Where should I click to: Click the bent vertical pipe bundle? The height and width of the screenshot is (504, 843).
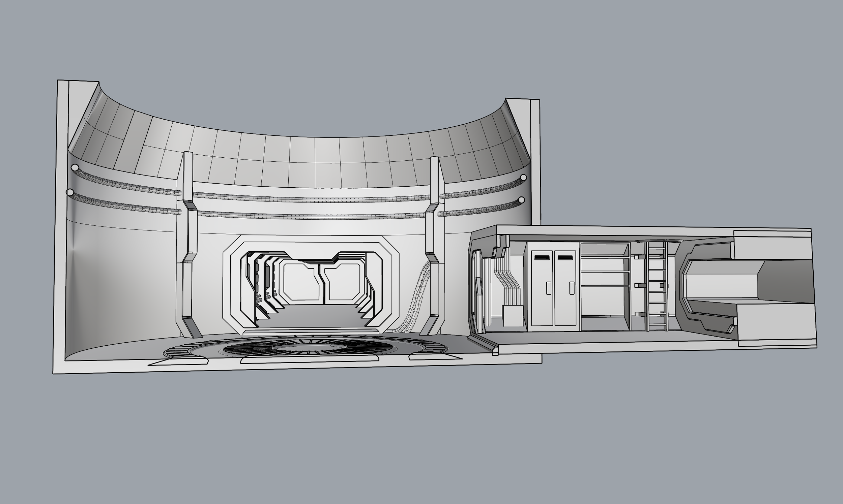tap(508, 279)
